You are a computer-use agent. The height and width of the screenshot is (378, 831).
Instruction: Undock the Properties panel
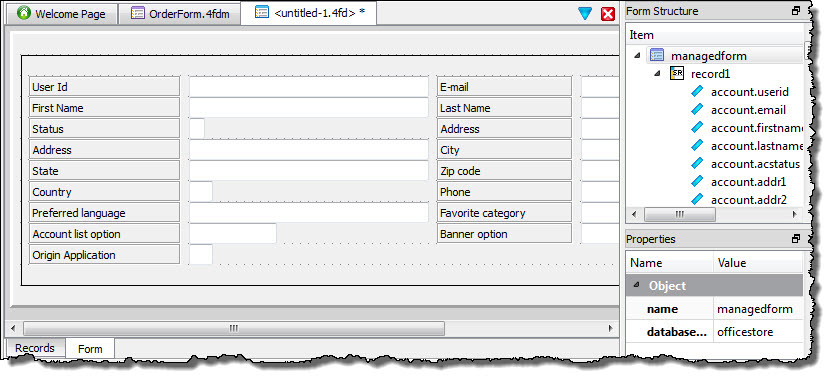coord(795,239)
